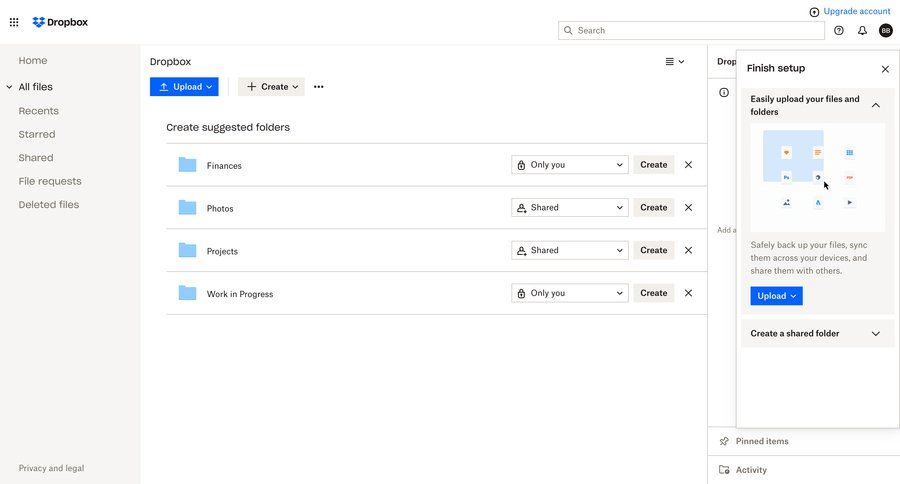The height and width of the screenshot is (484, 900).
Task: Click the info icon in details pane
Action: [724, 92]
